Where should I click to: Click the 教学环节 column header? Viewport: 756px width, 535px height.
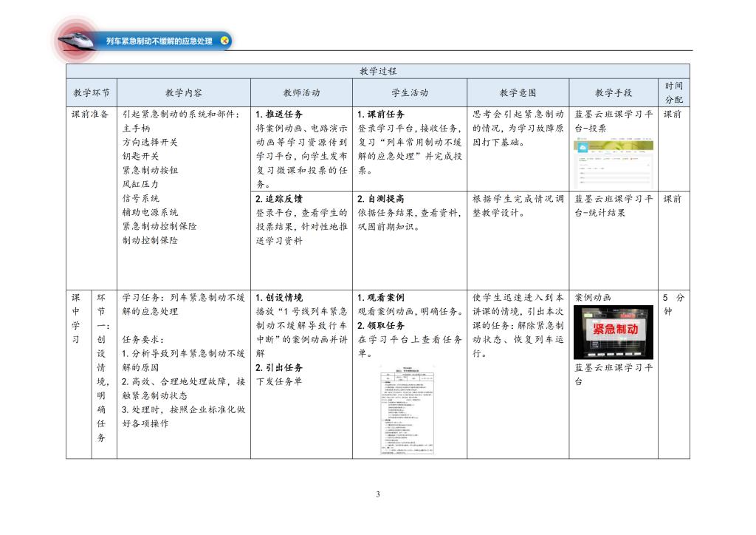click(92, 93)
